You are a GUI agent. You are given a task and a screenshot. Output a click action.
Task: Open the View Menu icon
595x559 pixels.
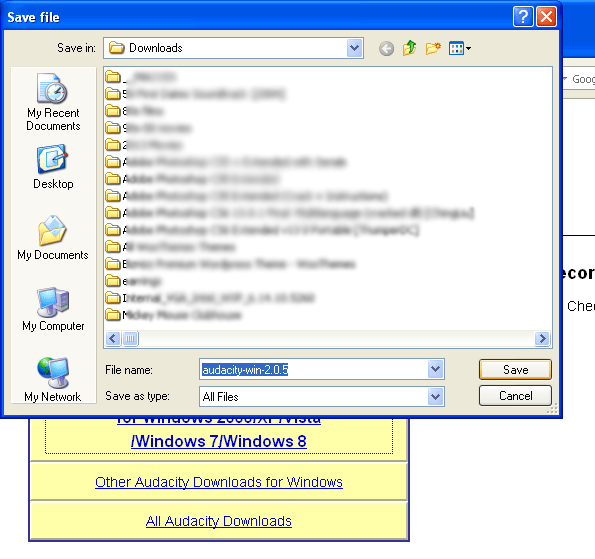460,48
